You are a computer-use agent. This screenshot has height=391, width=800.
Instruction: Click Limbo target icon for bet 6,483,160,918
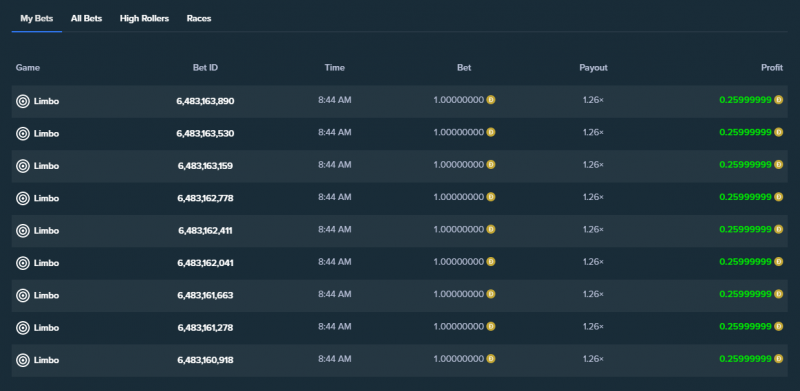pos(22,360)
